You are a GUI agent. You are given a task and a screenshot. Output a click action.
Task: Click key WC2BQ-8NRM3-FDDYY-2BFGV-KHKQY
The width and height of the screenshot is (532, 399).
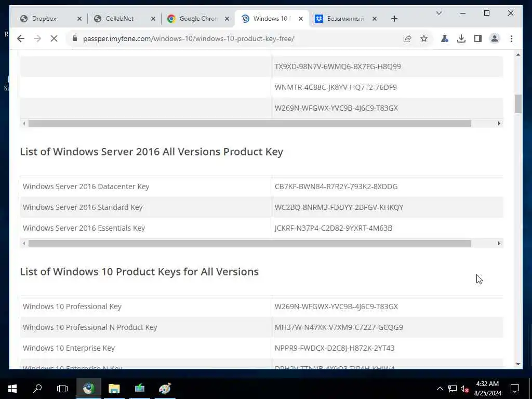339,207
